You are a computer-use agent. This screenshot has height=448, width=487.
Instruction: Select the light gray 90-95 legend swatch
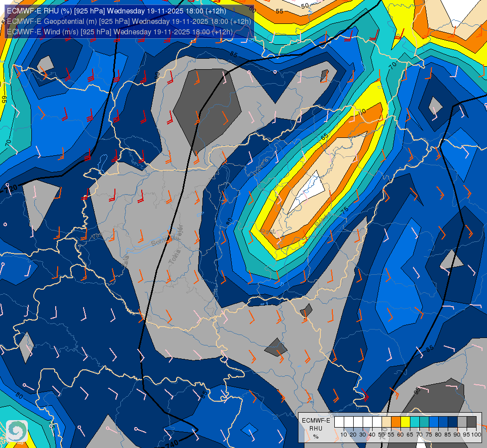[x=462, y=422]
